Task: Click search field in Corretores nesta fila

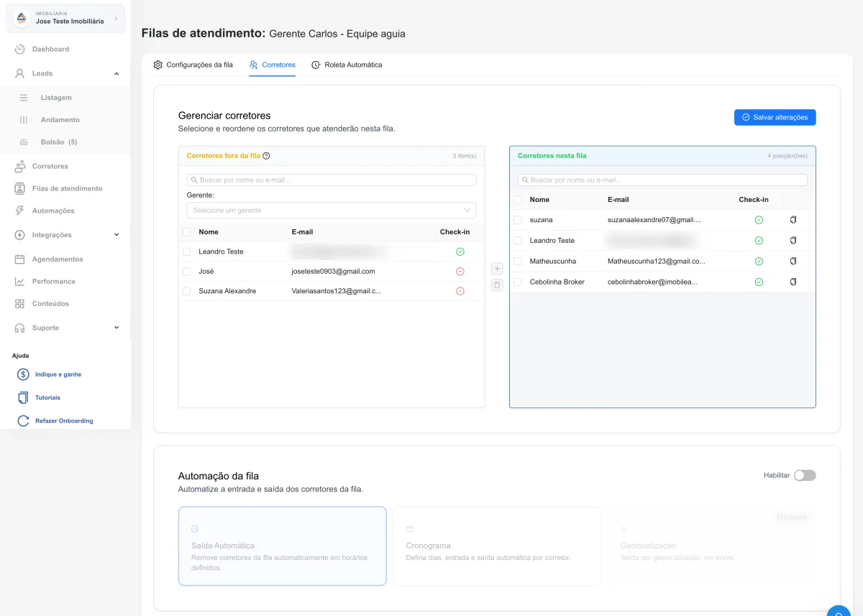Action: (662, 180)
